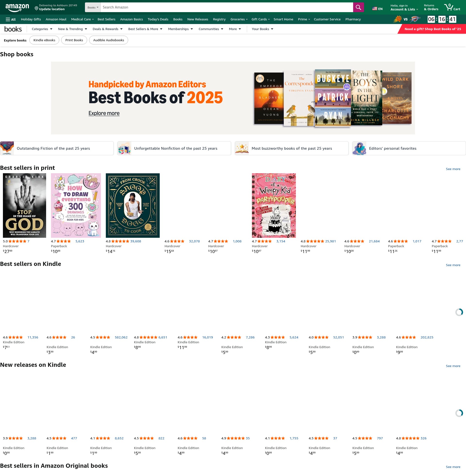The width and height of the screenshot is (466, 476).
Task: Open the shopping cart icon
Action: pos(452,7)
